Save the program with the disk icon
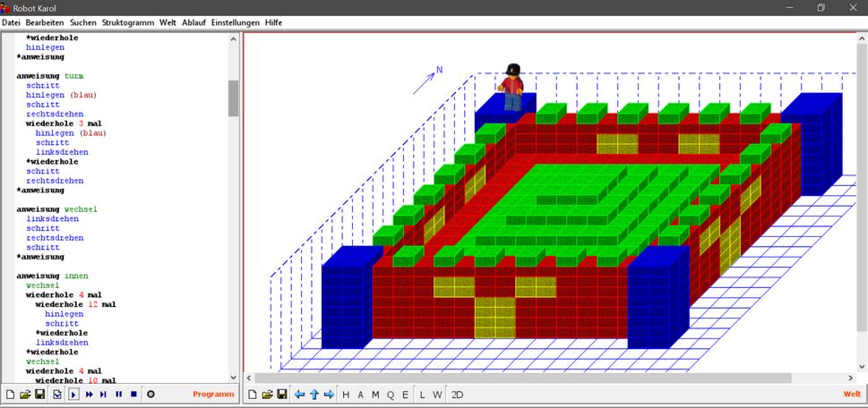868x408 pixels. (x=40, y=394)
